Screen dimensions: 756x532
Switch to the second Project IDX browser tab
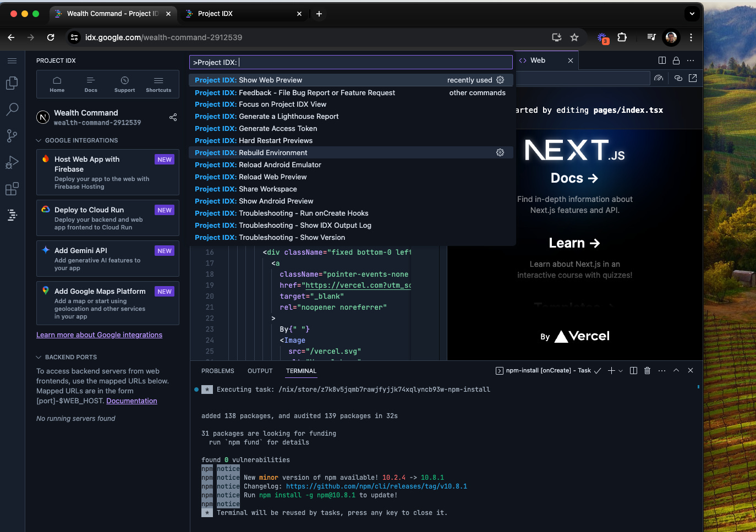coord(244,14)
